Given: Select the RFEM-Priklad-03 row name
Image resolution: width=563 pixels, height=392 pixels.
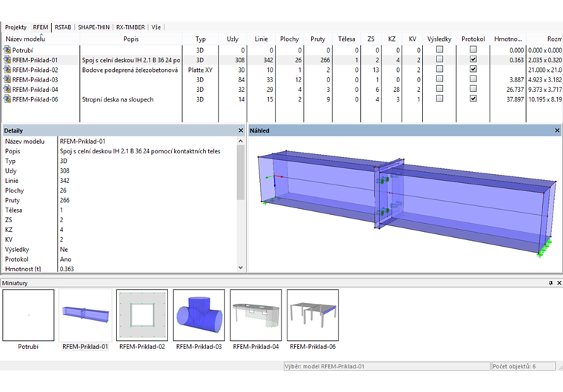Looking at the screenshot, I should click(35, 79).
